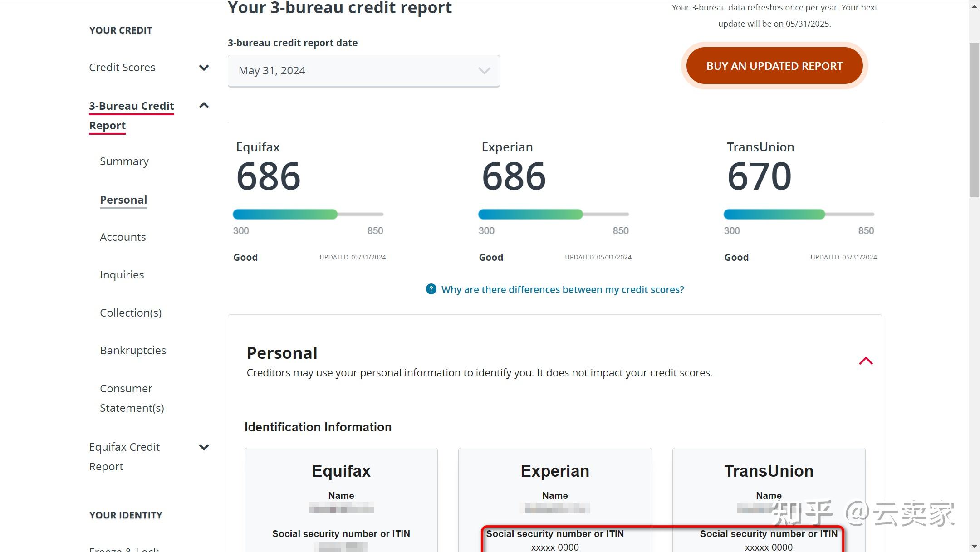Open Collection(s) in the sidebar

[x=131, y=313]
